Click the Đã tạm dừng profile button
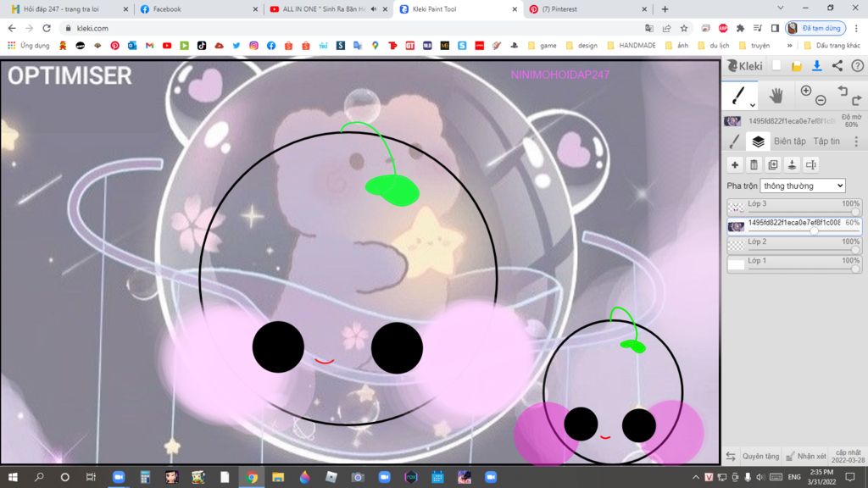 pos(815,28)
